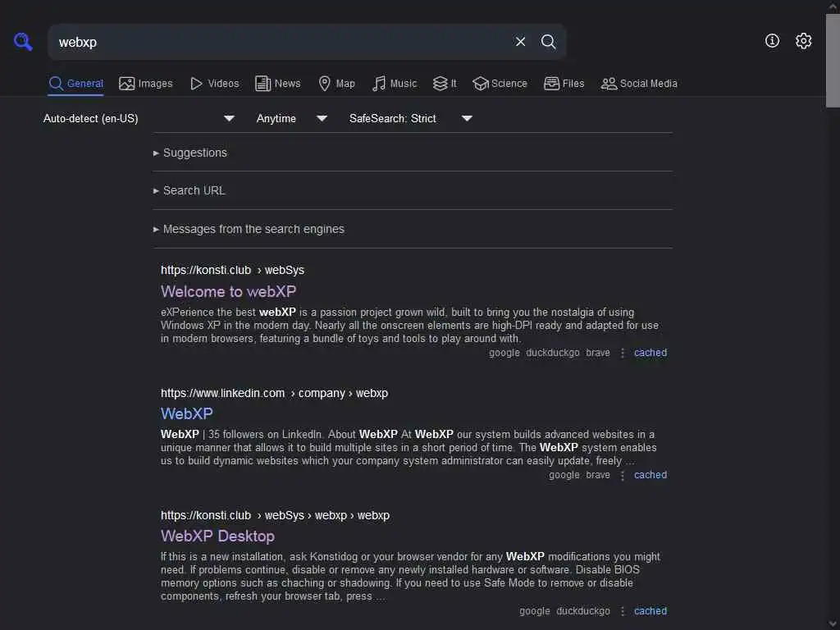Switch to the Science tab
The width and height of the screenshot is (840, 630).
(x=500, y=84)
